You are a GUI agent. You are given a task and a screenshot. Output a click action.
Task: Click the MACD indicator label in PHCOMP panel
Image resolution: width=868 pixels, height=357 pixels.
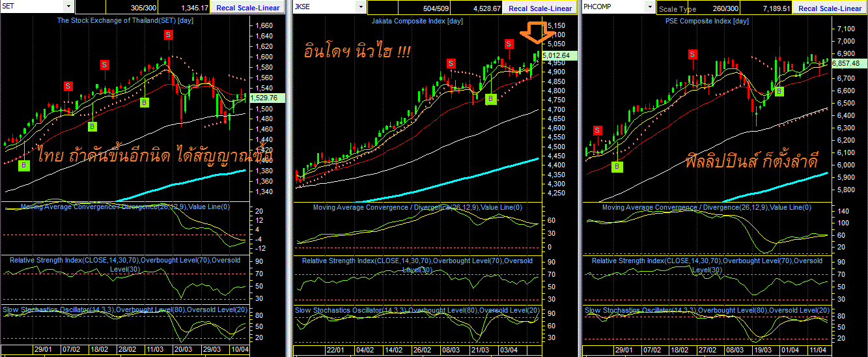(x=707, y=207)
